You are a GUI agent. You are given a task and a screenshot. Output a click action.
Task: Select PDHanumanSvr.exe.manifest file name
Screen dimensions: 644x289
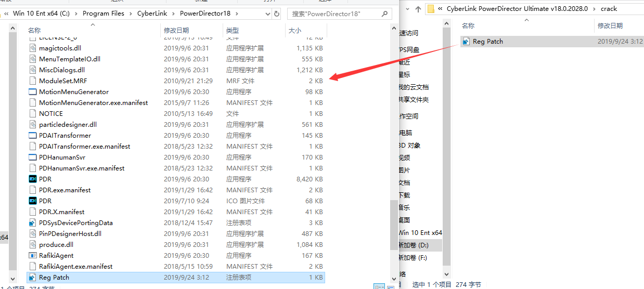82,168
